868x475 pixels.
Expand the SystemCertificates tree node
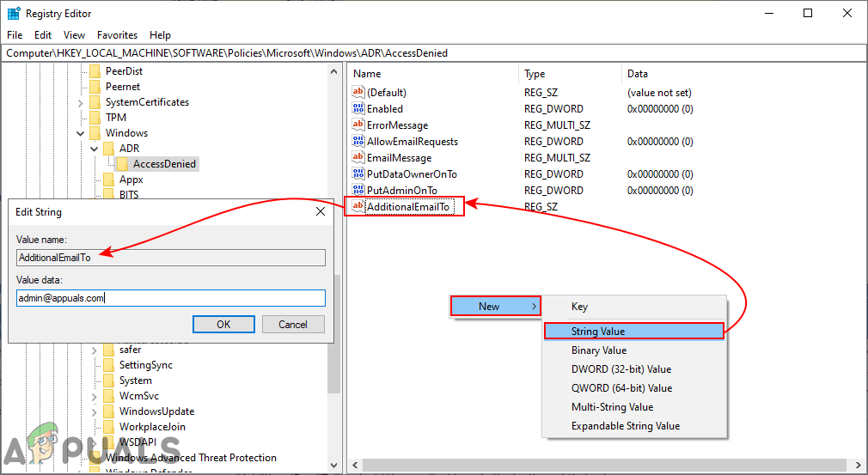[x=81, y=102]
